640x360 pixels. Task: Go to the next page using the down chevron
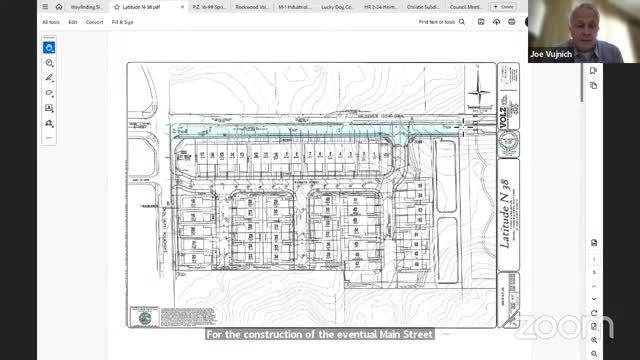[594, 299]
